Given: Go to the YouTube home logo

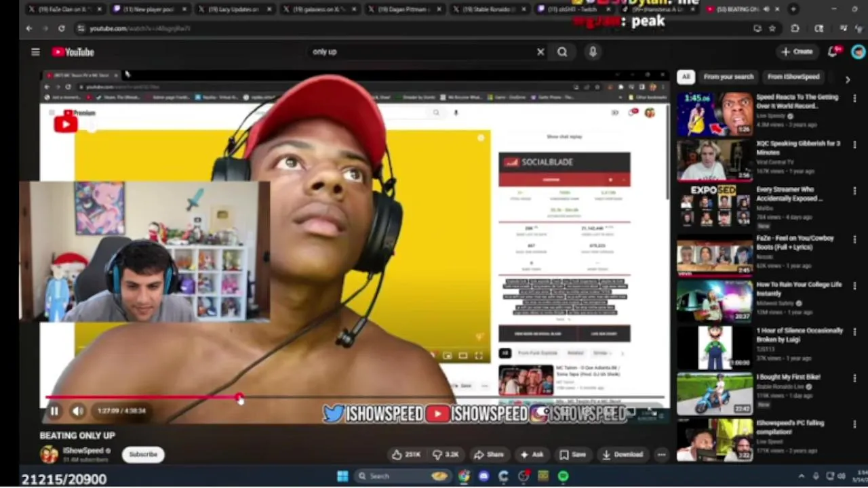Looking at the screenshot, I should pyautogui.click(x=73, y=52).
